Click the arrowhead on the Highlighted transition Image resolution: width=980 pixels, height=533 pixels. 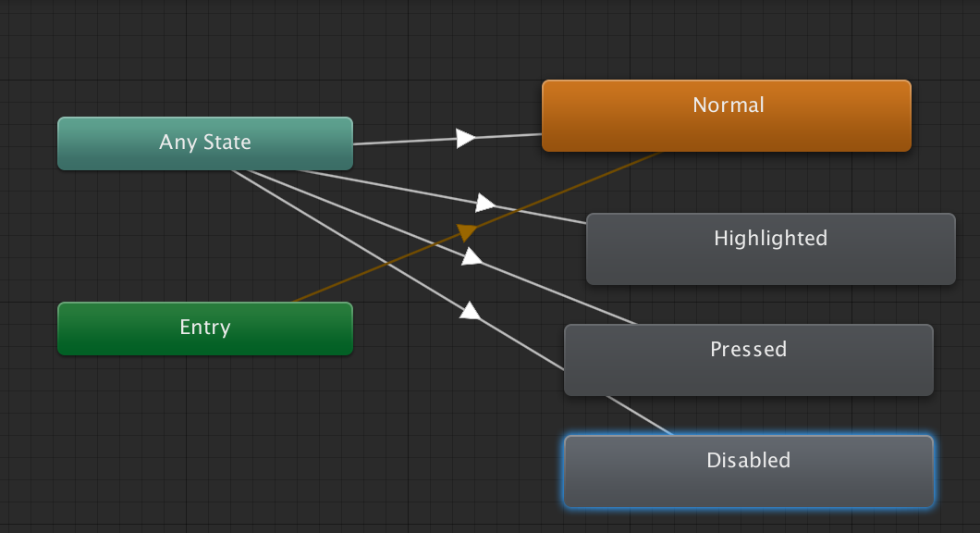click(x=484, y=204)
